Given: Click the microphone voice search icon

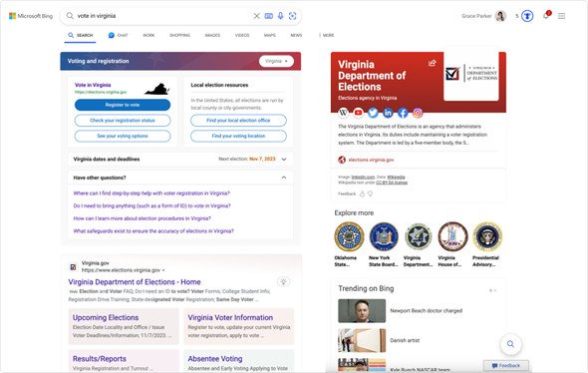Looking at the screenshot, I should [x=280, y=16].
